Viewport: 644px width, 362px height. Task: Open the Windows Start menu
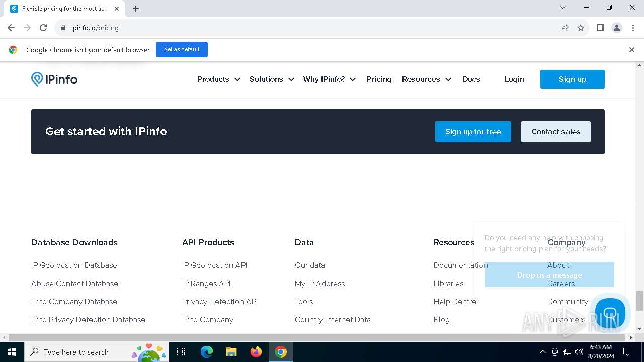pyautogui.click(x=12, y=352)
